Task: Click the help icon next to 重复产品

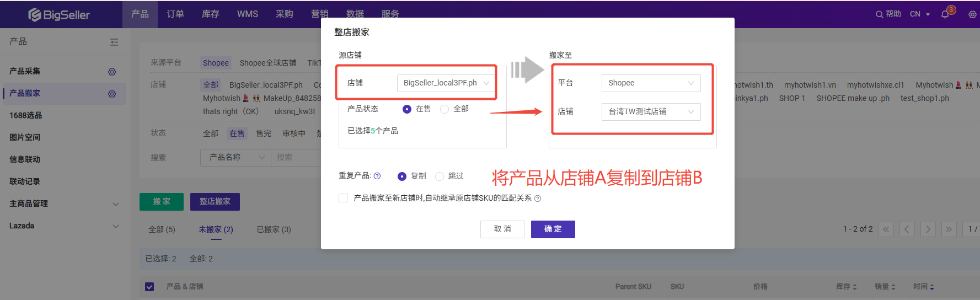Action: click(377, 176)
